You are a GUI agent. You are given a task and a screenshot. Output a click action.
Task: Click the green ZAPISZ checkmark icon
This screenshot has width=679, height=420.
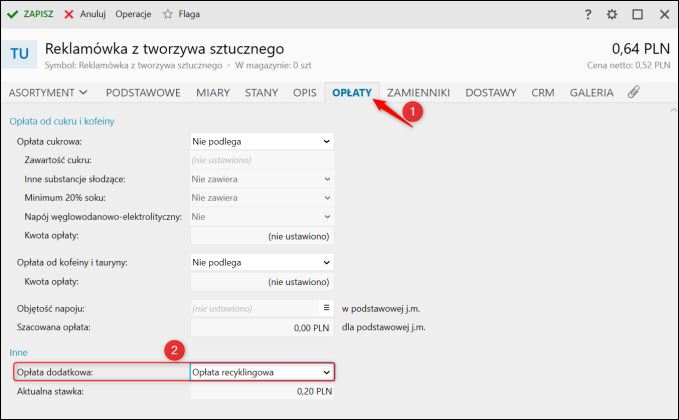click(13, 14)
